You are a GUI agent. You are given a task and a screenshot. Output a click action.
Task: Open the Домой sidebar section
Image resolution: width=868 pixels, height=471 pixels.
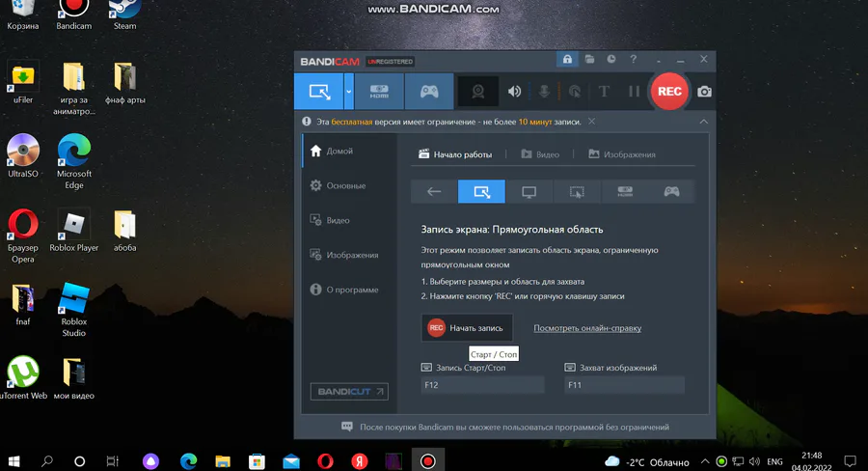350,151
